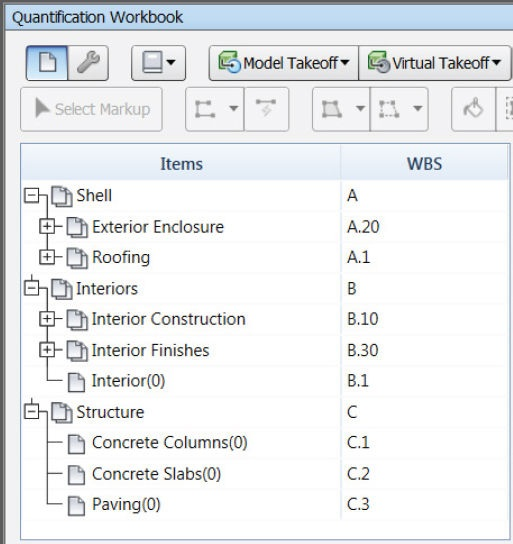Click the Structure group icon

tap(62, 413)
